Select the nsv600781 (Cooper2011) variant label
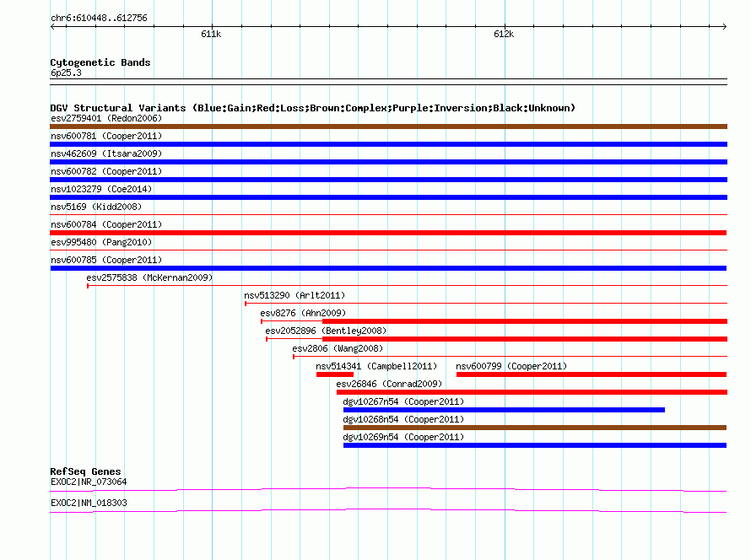Image resolution: width=751 pixels, height=560 pixels. (106, 136)
